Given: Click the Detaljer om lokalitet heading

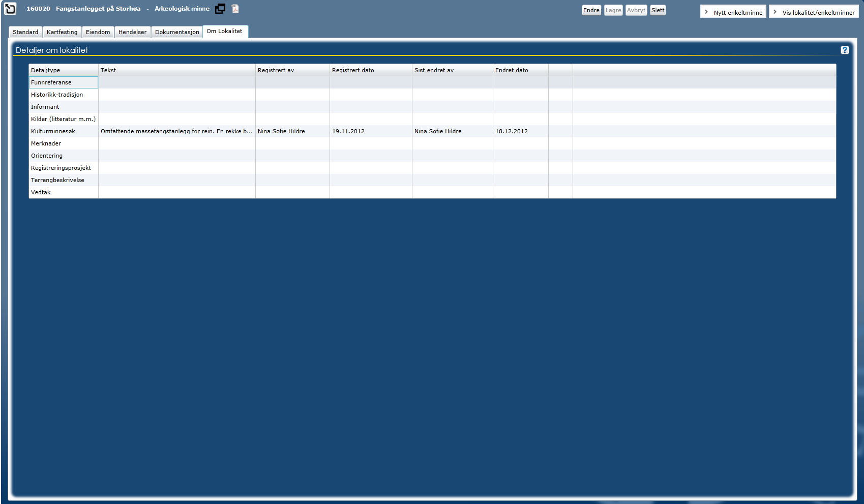Looking at the screenshot, I should coord(52,50).
